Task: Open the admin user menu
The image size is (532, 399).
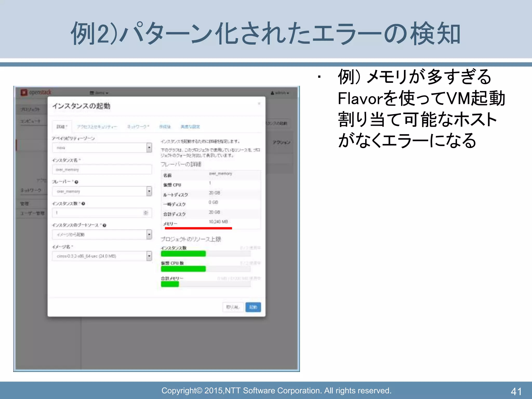Action: click(280, 93)
